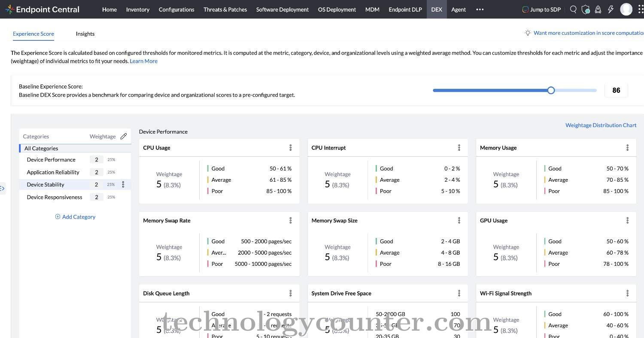Click the lightbulb icon beside the customization link
The width and height of the screenshot is (644, 338).
528,33
